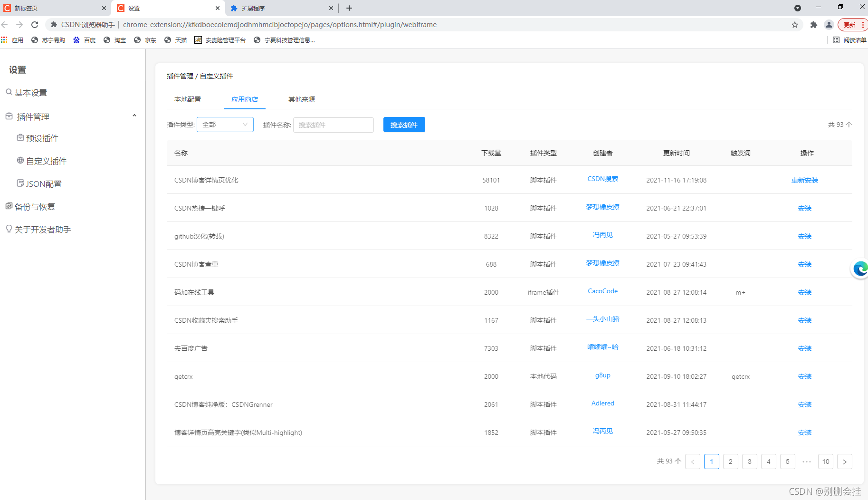The height and width of the screenshot is (500, 868).
Task: Open the 苏宁易购 bookmark
Action: coord(48,40)
